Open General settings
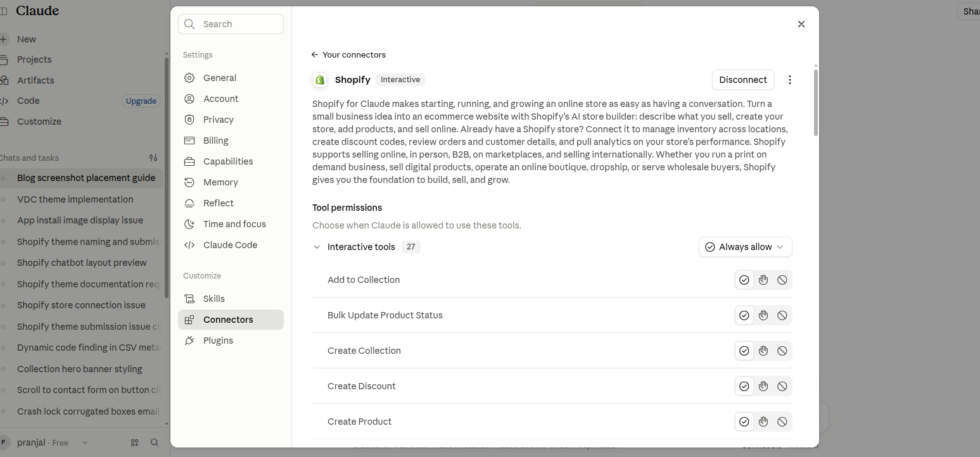 pos(231,78)
